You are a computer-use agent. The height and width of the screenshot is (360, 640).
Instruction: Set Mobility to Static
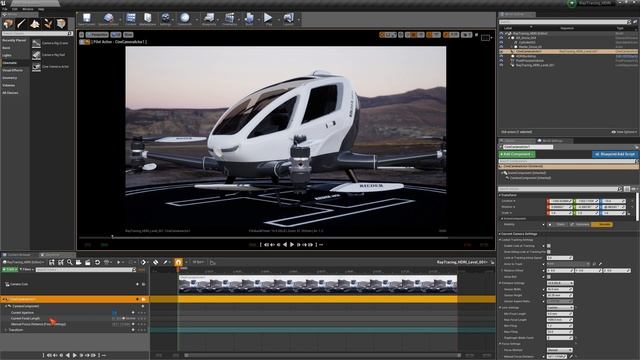558,224
